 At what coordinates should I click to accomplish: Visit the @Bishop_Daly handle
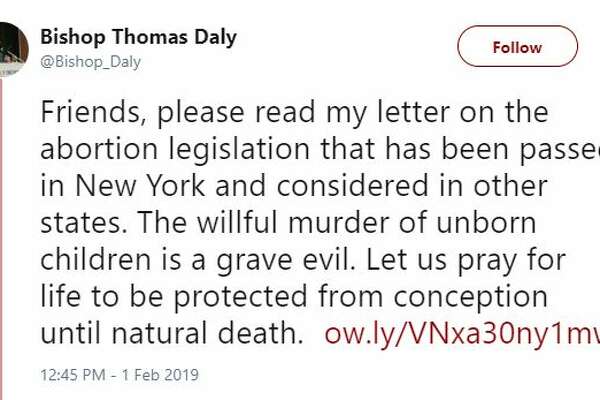pos(91,62)
